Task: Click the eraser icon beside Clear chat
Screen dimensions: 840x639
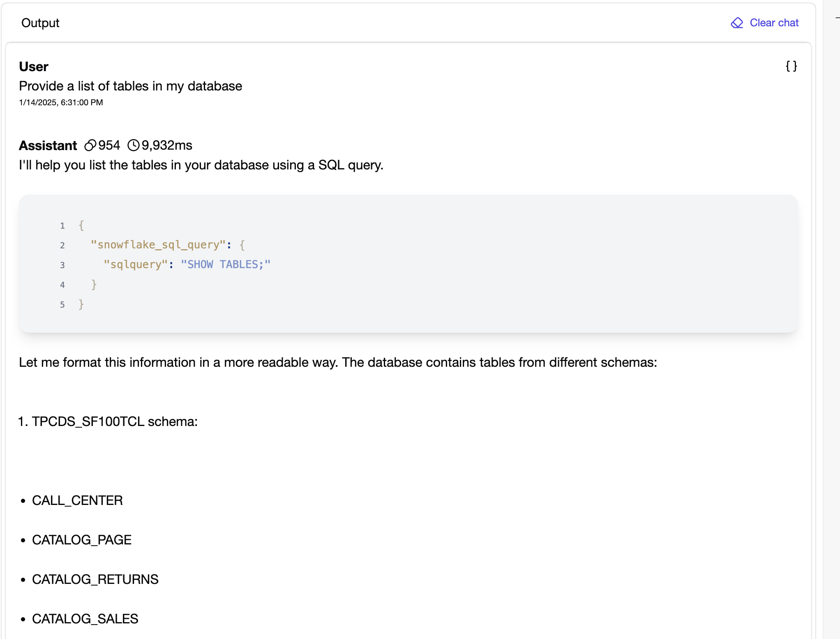Action: point(737,23)
